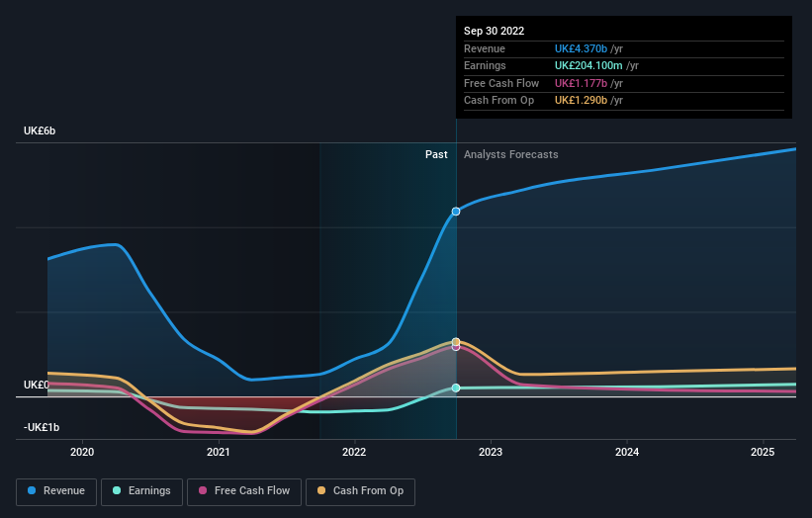Viewport: 812px width, 518px height.
Task: Click the Cash From Op label in tooltip
Action: [498, 101]
